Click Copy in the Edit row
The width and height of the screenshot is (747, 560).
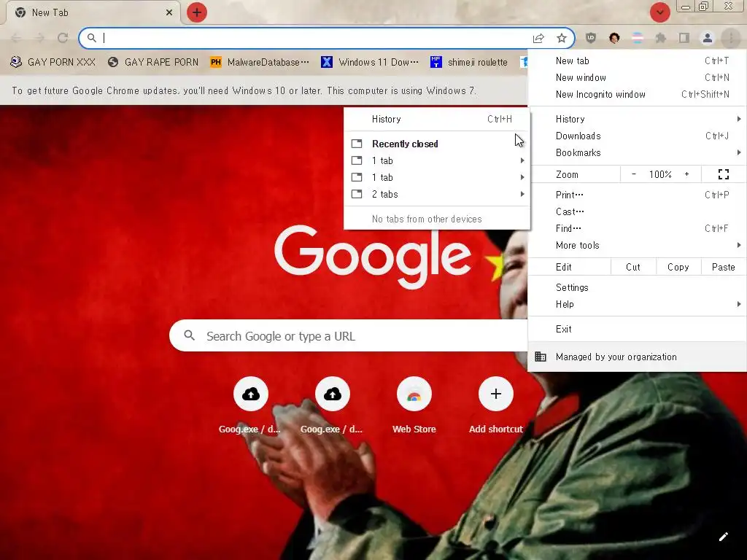[x=678, y=267]
